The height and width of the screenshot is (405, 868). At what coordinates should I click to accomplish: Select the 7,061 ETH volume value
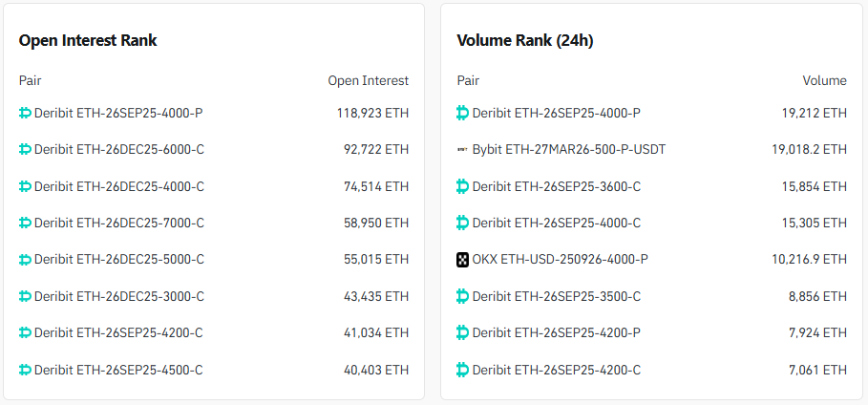(x=817, y=370)
